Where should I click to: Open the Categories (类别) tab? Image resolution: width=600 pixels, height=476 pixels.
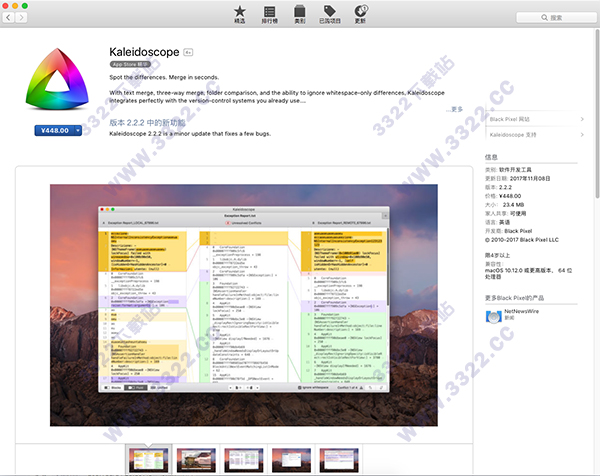(x=300, y=15)
